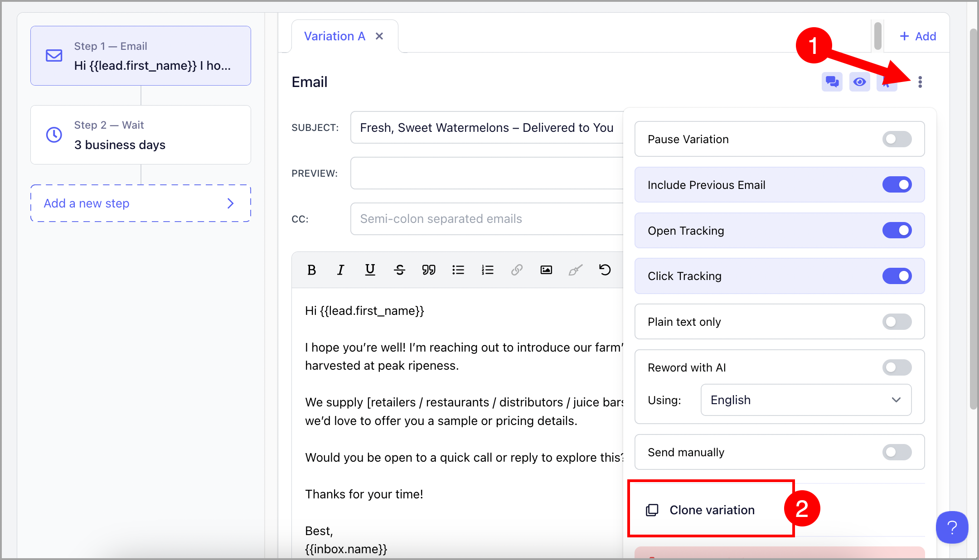This screenshot has width=979, height=560.
Task: Enable Plain text only
Action: 897,322
